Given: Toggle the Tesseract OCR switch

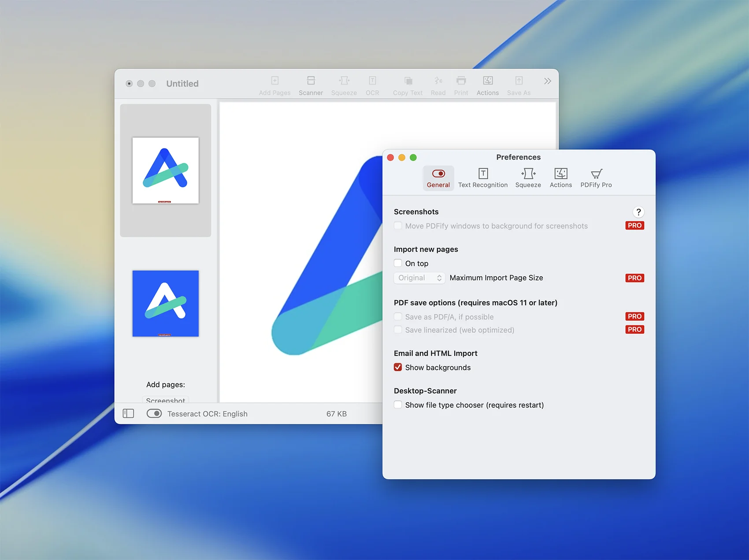Looking at the screenshot, I should click(154, 413).
